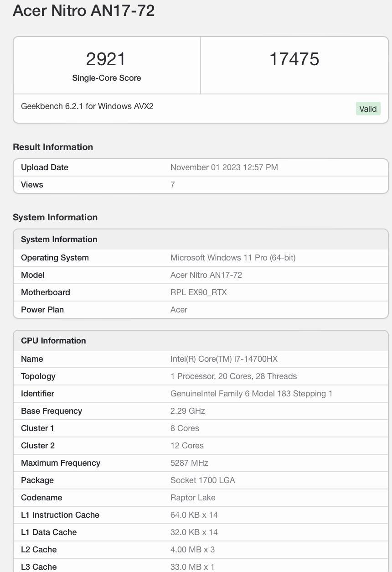Click the Model row label
This screenshot has height=572, width=392.
pyautogui.click(x=33, y=275)
